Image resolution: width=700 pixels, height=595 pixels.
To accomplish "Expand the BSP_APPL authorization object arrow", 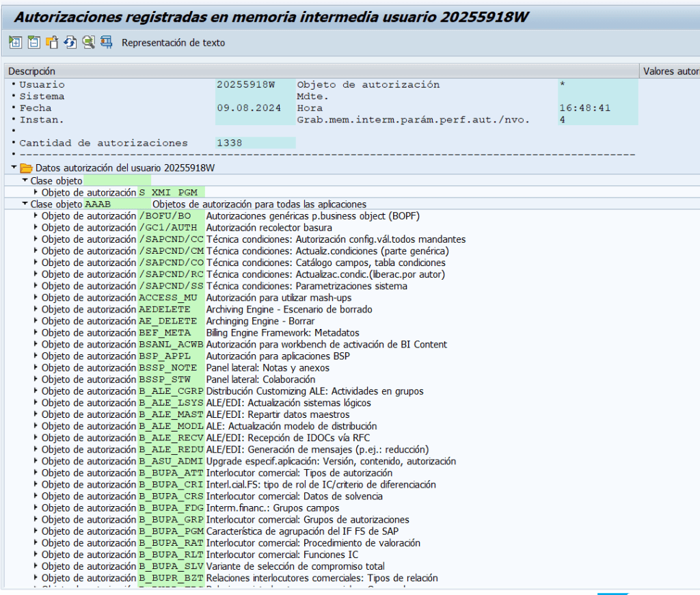I will point(36,356).
